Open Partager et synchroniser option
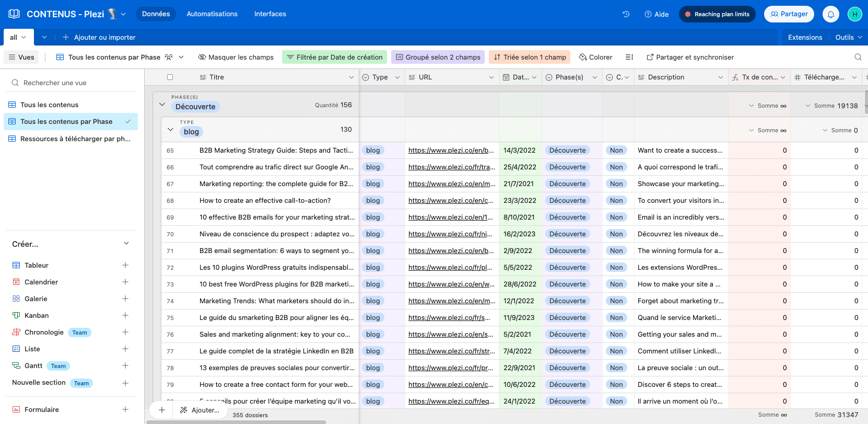 (690, 57)
